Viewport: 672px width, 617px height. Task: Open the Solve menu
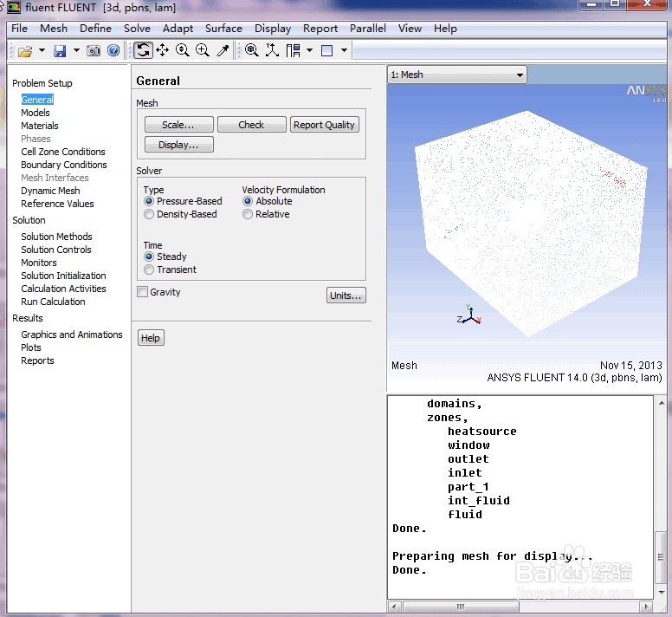137,29
